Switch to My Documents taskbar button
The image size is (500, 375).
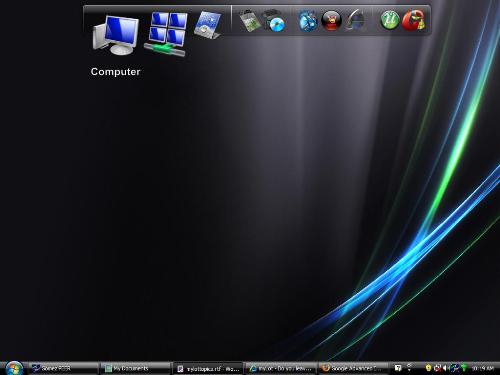coord(136,368)
